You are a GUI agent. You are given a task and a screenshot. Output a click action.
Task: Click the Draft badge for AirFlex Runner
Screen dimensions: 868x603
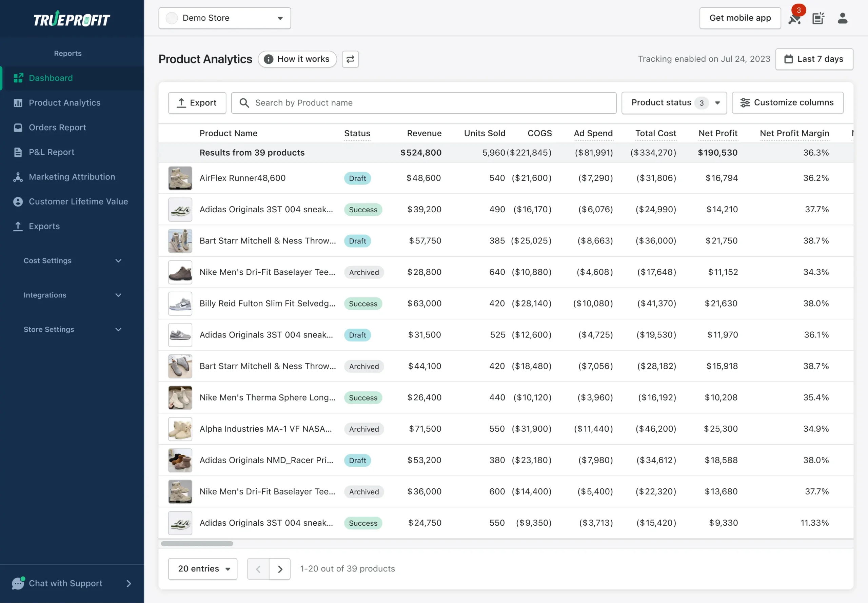pyautogui.click(x=357, y=178)
